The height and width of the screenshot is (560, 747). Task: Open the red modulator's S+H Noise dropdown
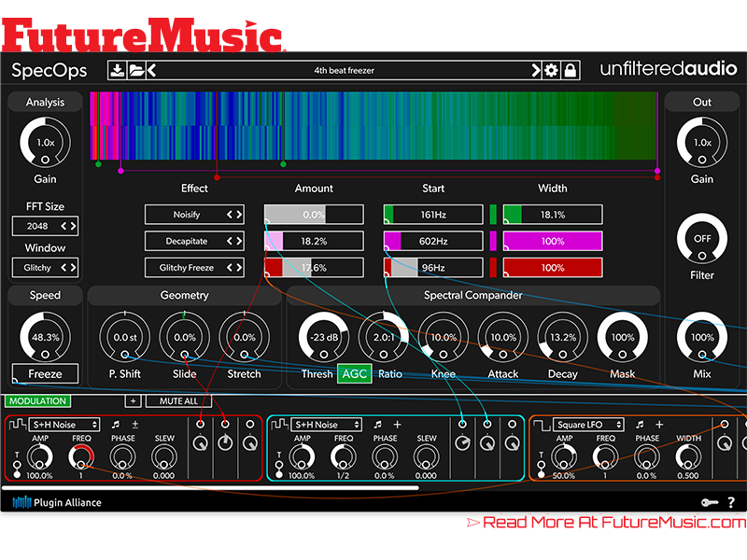(x=64, y=425)
